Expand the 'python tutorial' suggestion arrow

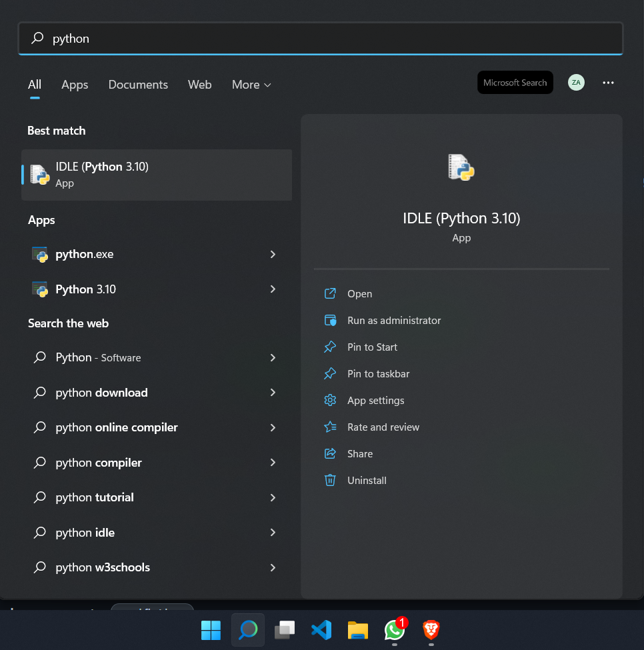click(273, 497)
